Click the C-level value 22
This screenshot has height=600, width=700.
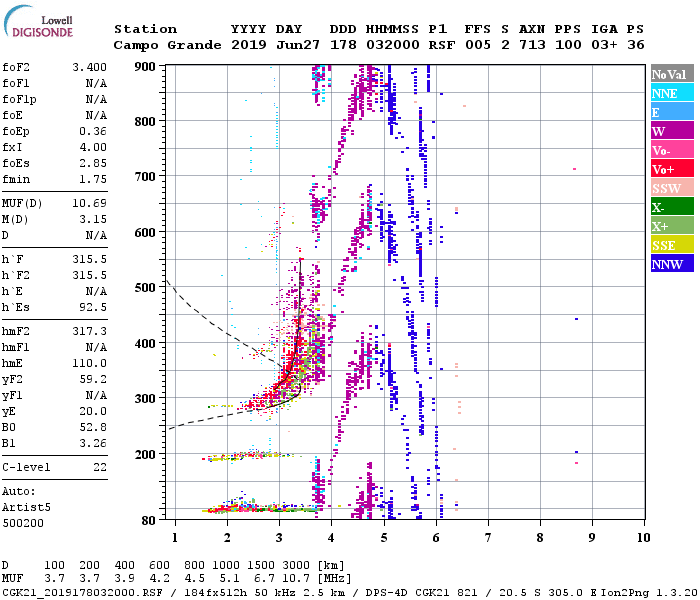(x=100, y=467)
